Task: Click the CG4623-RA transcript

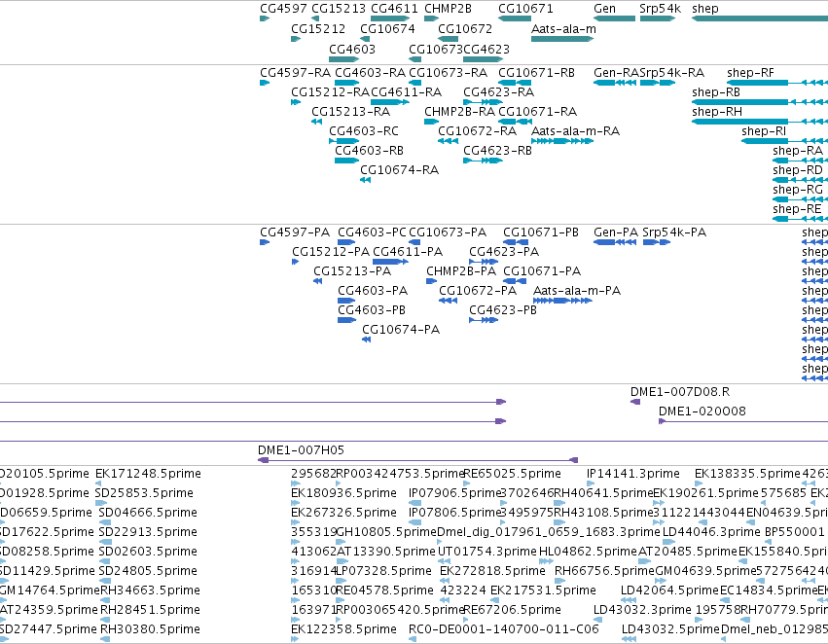Action: point(483,102)
